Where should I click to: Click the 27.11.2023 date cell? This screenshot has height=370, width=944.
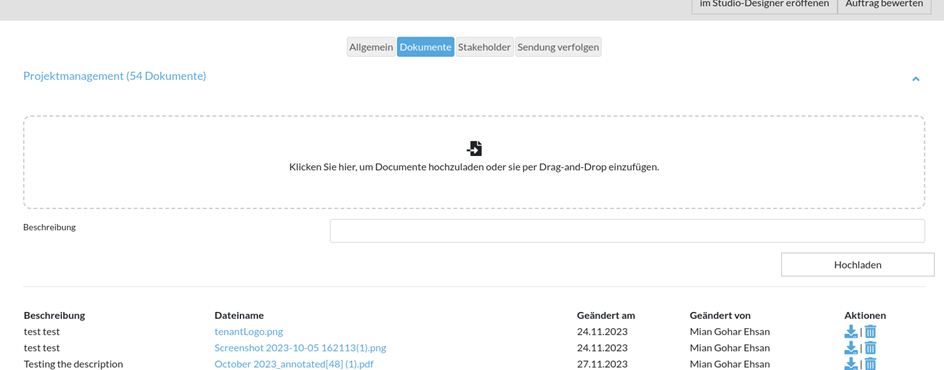[x=602, y=364]
